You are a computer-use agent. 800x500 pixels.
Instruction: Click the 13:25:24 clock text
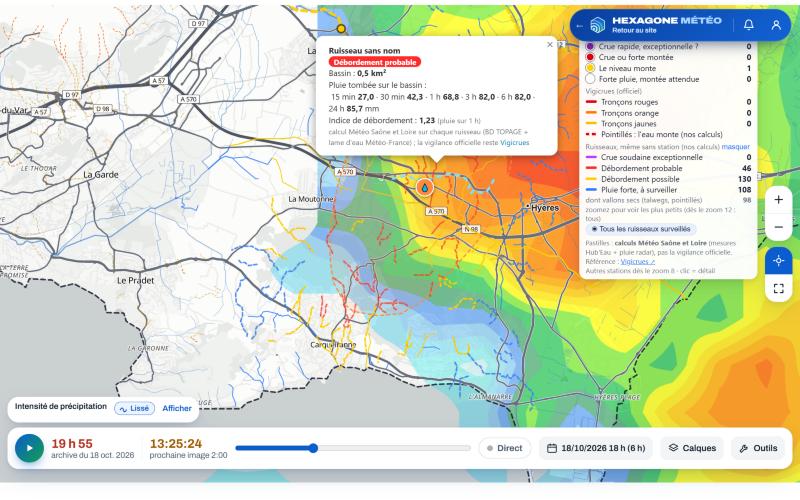(176, 443)
